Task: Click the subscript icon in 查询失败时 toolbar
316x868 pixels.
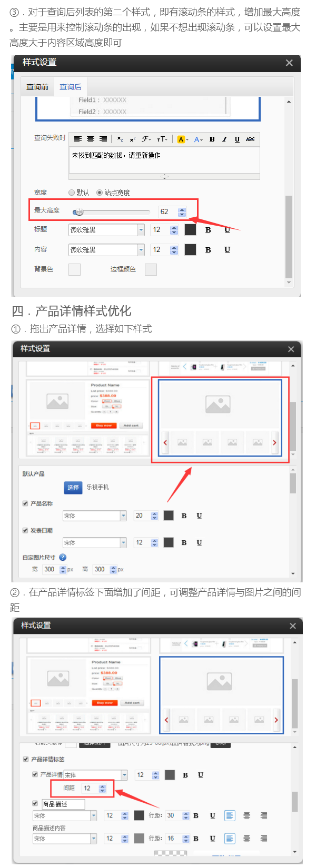Action: [120, 139]
